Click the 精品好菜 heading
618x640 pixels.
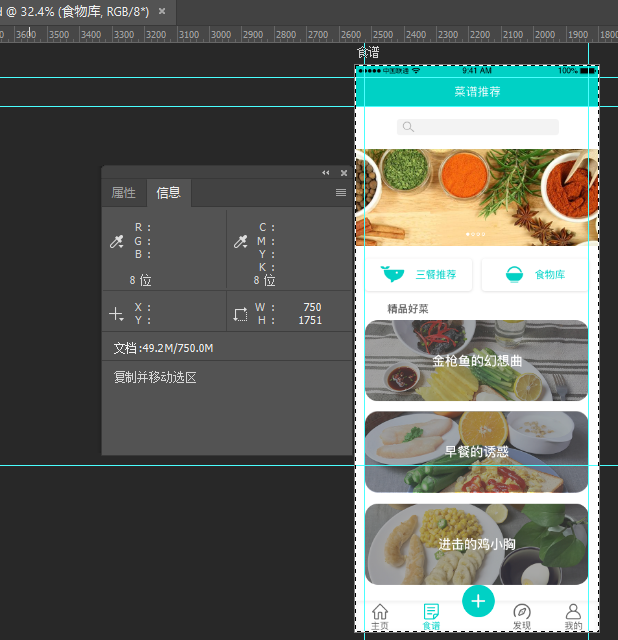tap(408, 309)
